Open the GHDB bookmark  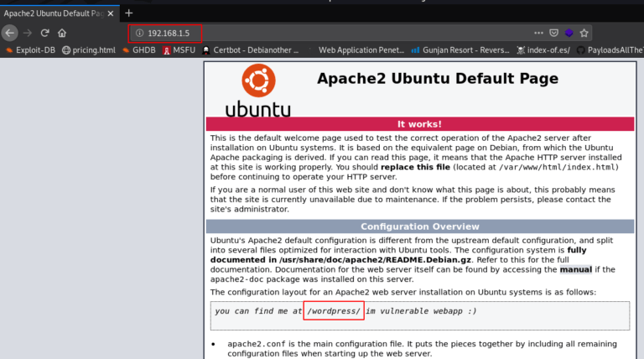140,50
